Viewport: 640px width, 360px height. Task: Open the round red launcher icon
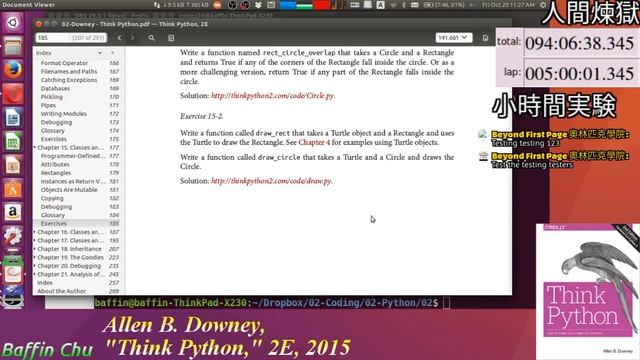[x=13, y=94]
